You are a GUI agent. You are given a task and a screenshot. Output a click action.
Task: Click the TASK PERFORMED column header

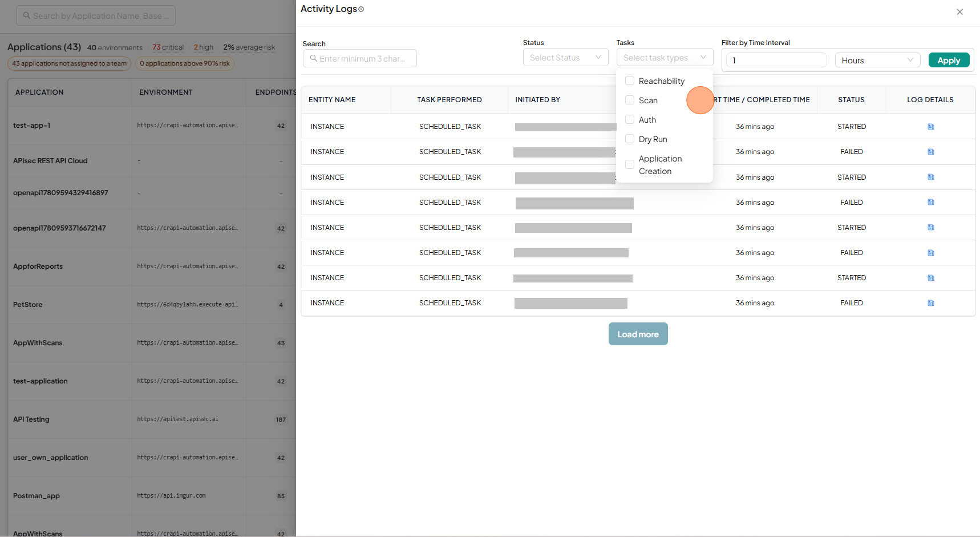point(449,100)
